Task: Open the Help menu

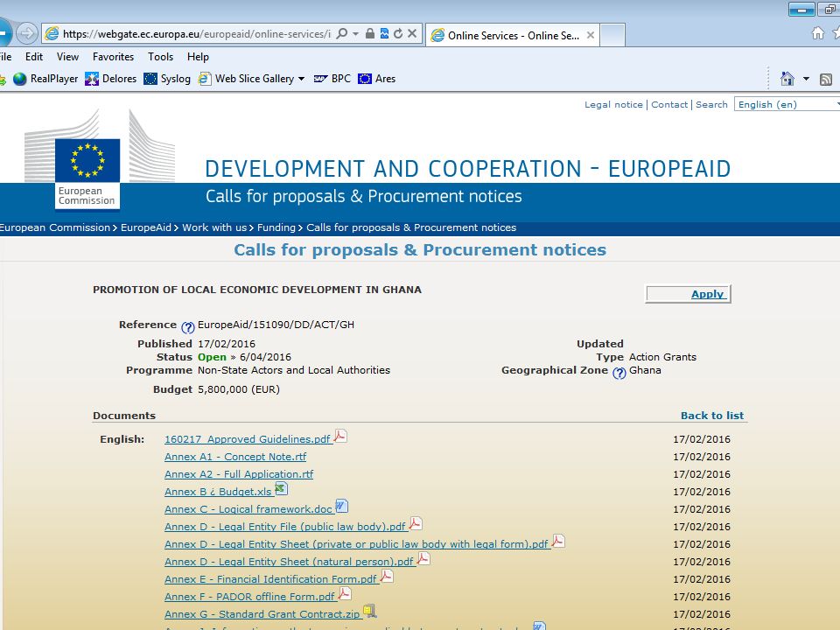Action: [198, 57]
